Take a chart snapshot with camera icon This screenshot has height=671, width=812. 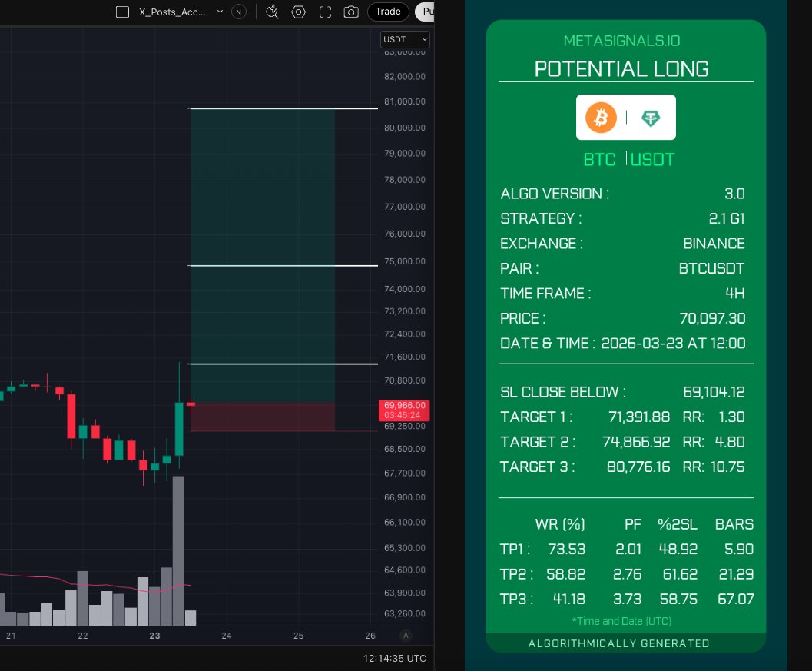[351, 12]
